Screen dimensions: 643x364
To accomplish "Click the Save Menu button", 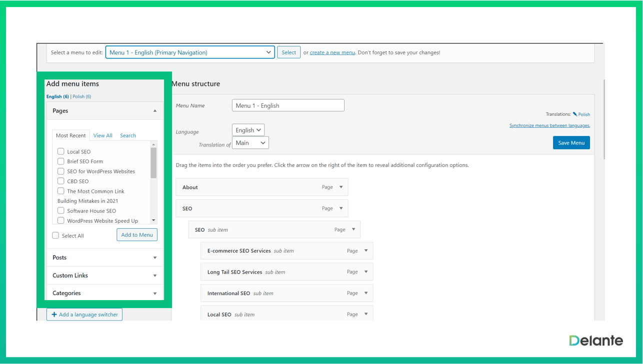I will tap(571, 143).
